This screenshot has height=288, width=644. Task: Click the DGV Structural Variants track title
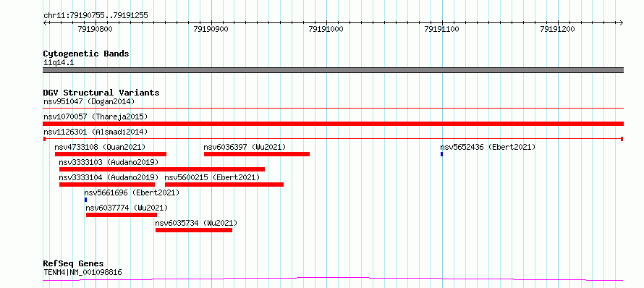tap(101, 93)
